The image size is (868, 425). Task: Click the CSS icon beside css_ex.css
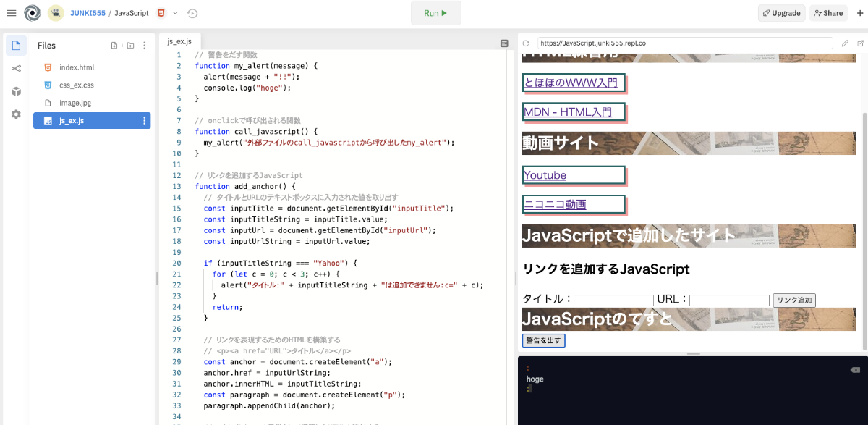tap(48, 85)
